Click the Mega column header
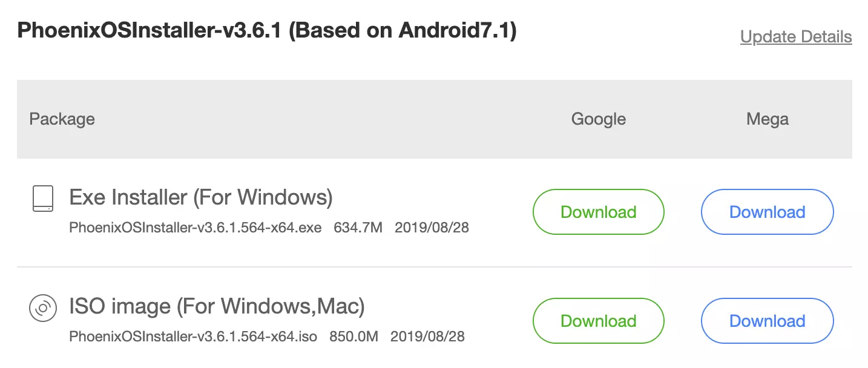 tap(767, 119)
